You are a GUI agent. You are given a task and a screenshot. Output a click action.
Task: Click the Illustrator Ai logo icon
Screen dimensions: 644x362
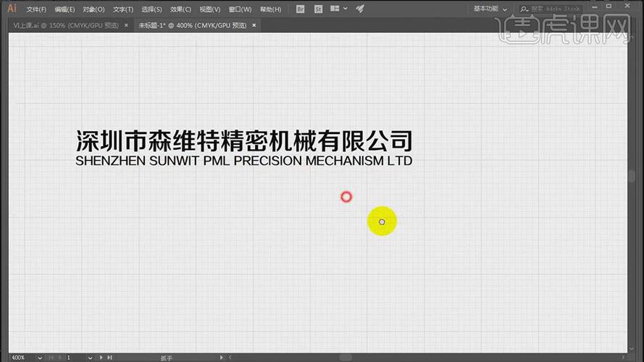(12, 8)
